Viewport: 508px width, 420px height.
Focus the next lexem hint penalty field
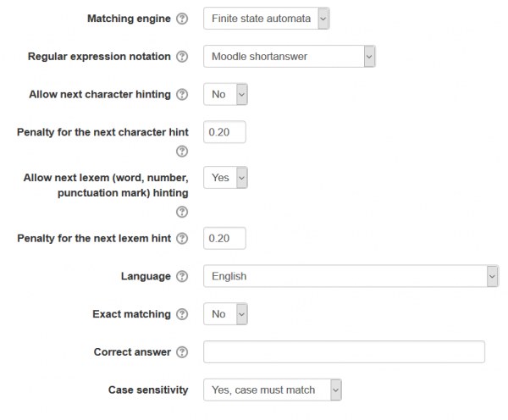coord(224,239)
